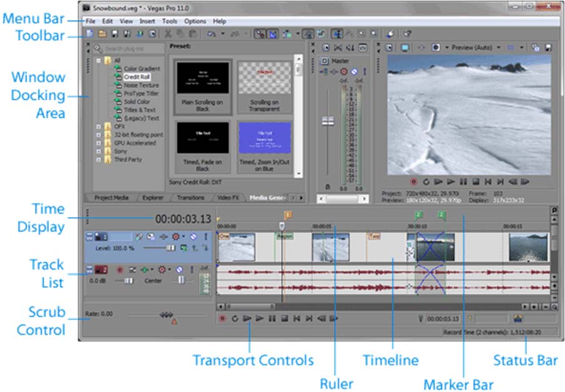Toggle Loop Playback in the timeline transport
This screenshot has height=392, width=565.
pyautogui.click(x=235, y=318)
